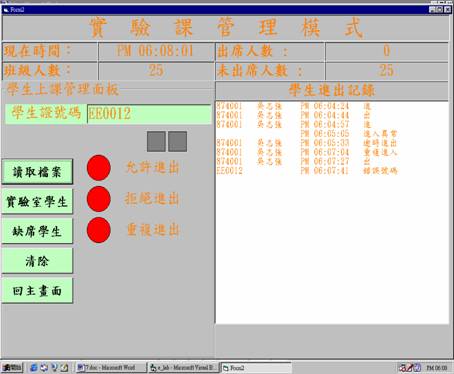
Task: Click the student ID field containing EE0012
Action: 149,114
